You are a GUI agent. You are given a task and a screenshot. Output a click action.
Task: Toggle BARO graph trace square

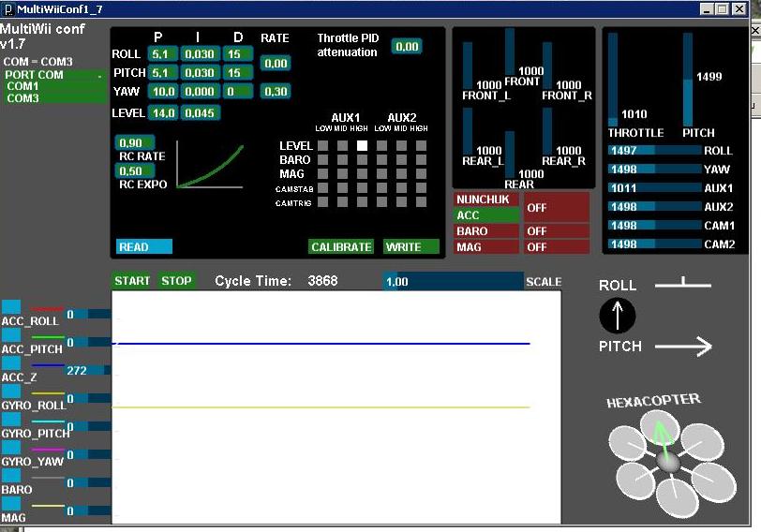[11, 476]
